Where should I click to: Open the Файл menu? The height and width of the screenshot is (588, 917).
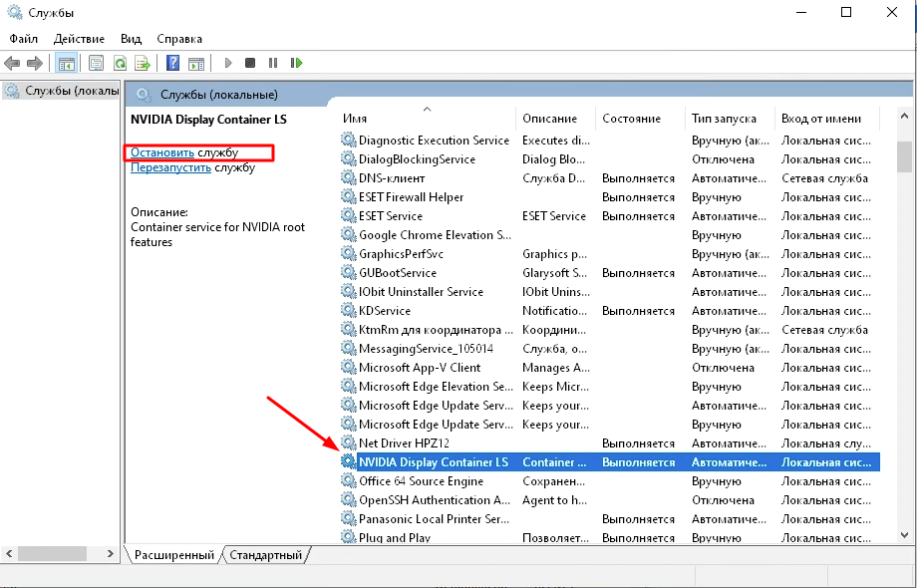click(x=23, y=39)
